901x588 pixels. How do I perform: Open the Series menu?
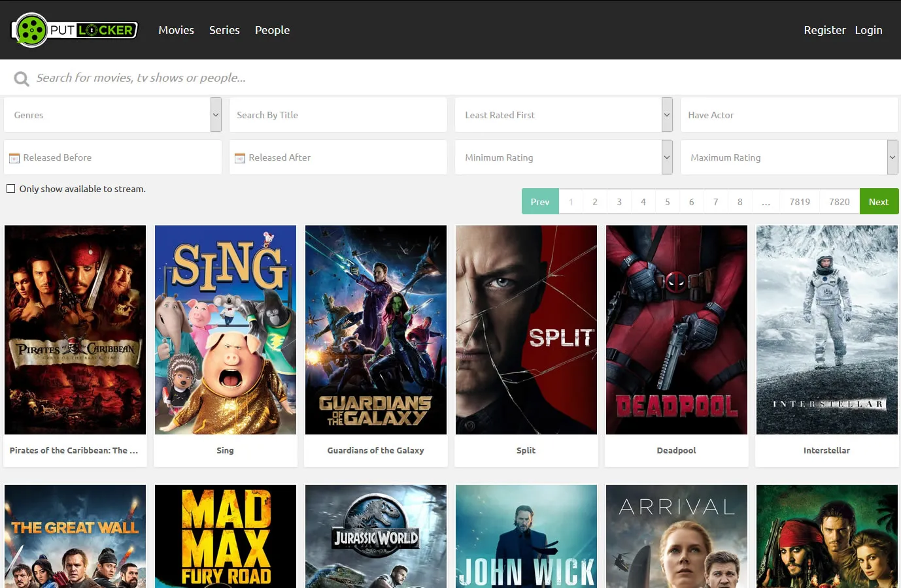(224, 30)
